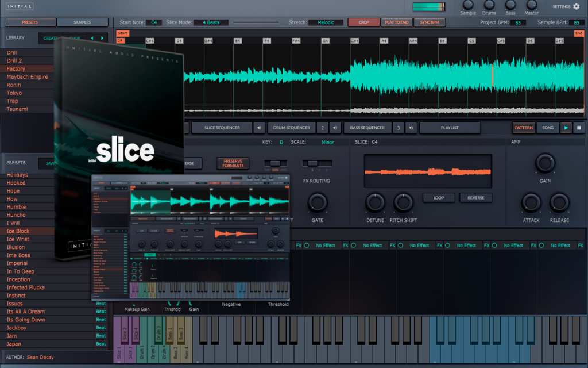Open the Stretch Melodic dropdown

[x=326, y=22]
